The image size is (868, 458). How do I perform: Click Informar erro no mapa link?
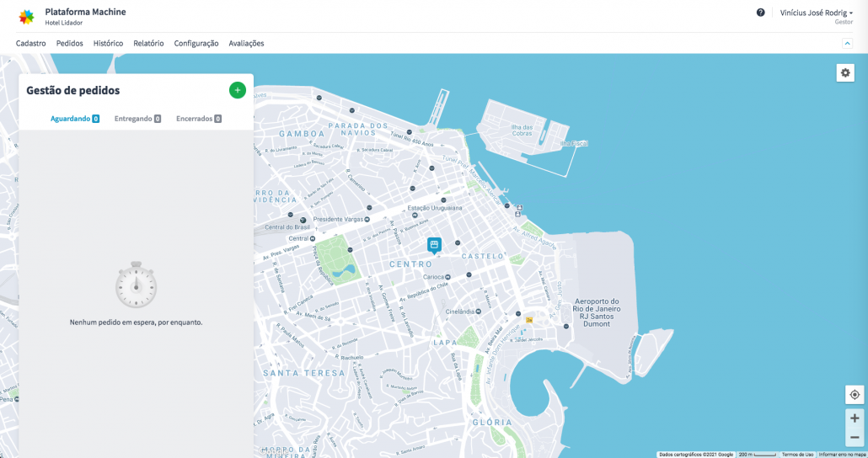(x=842, y=455)
